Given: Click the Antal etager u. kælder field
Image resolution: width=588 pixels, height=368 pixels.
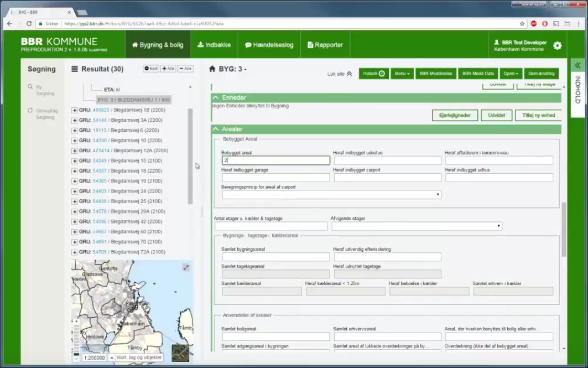Looking at the screenshot, I should 271,226.
